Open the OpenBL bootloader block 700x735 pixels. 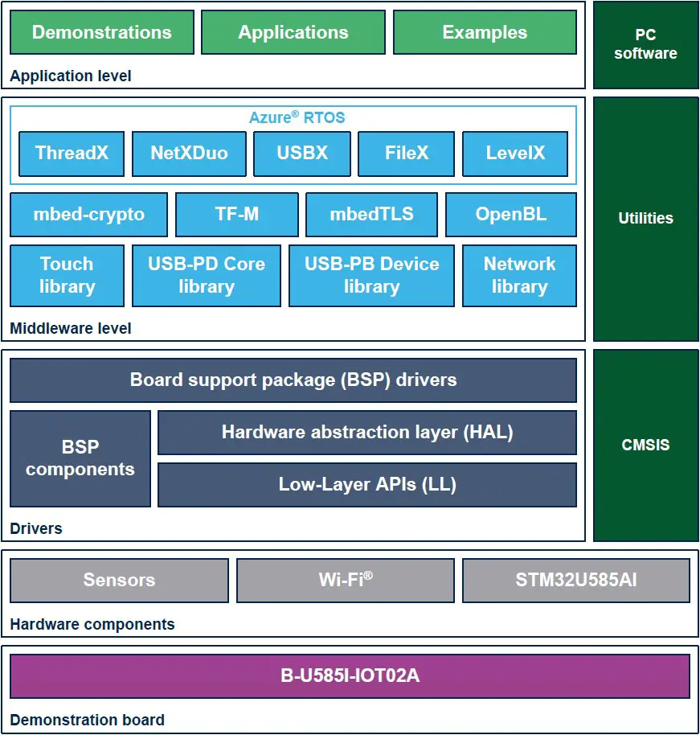(510, 214)
